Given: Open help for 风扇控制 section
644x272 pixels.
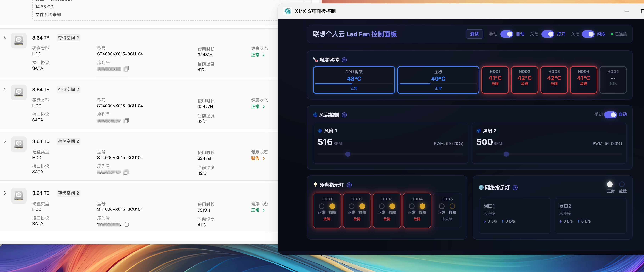Looking at the screenshot, I should point(344,115).
